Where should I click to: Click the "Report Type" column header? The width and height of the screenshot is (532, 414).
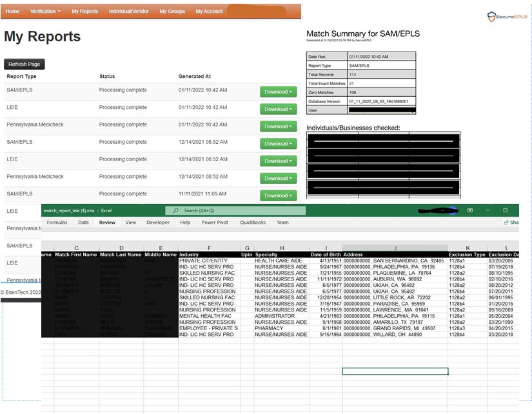(x=21, y=76)
